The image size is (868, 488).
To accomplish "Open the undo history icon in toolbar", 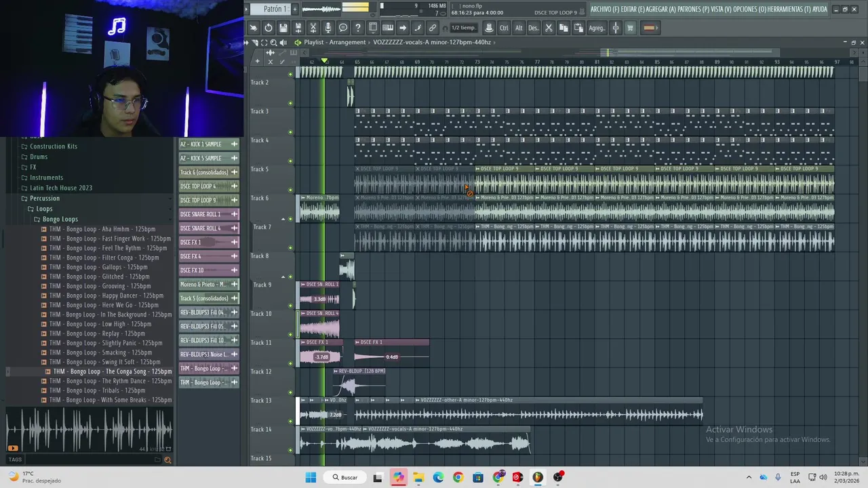I will point(269,28).
